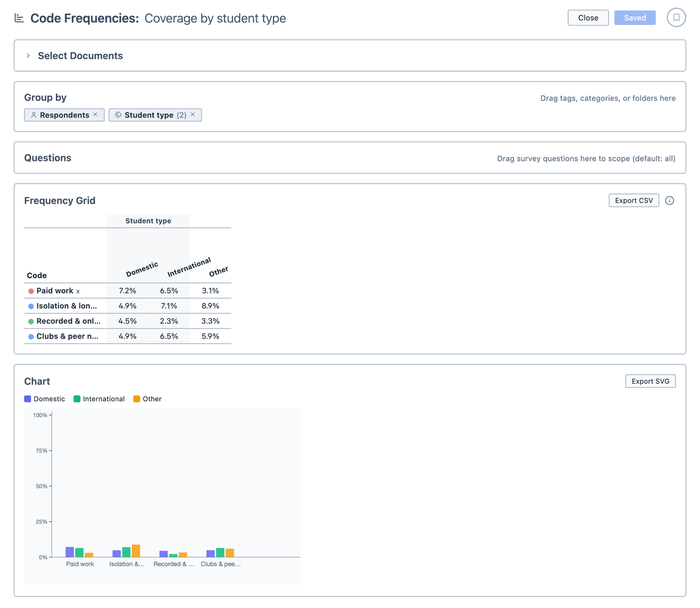Click the Student type tag icon
Viewport: 700px width, 608px height.
tap(118, 115)
